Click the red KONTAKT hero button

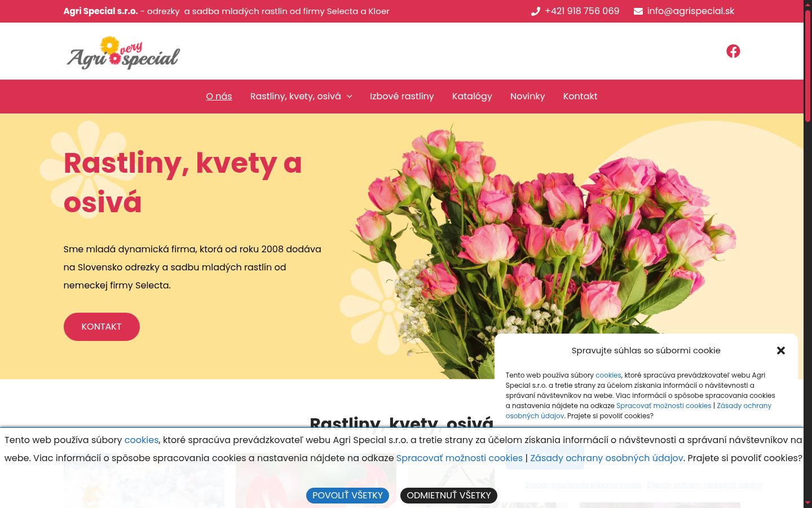[x=101, y=327]
